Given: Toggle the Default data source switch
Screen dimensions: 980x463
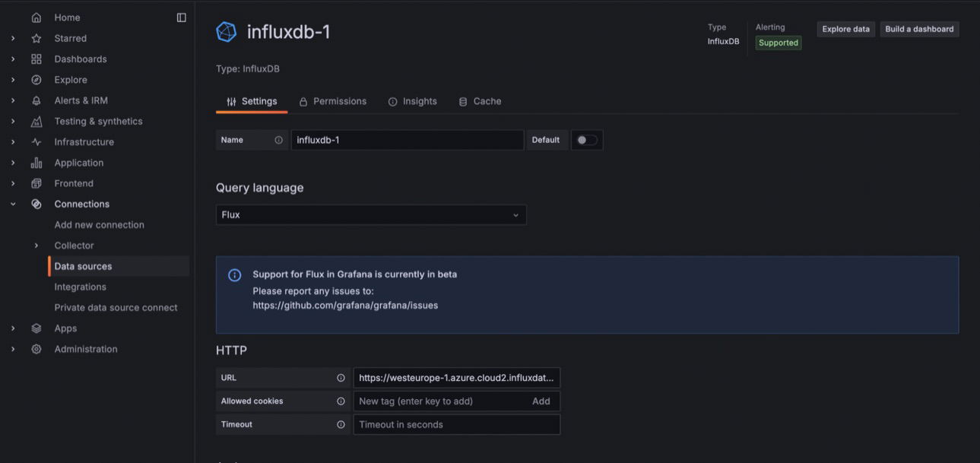Looking at the screenshot, I should click(587, 140).
